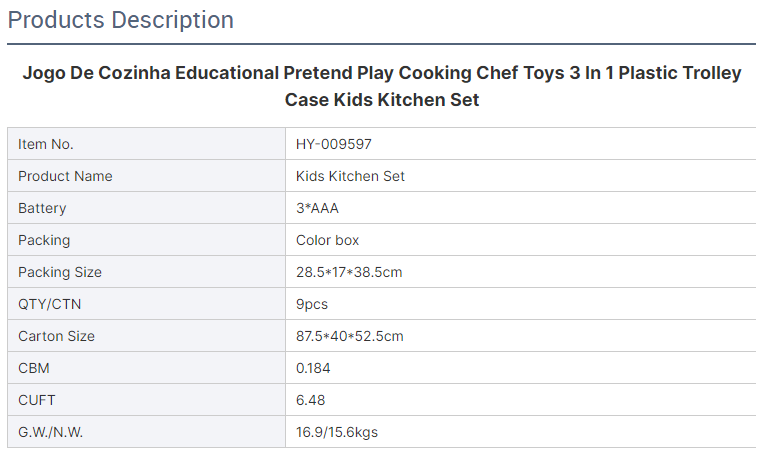The width and height of the screenshot is (771, 452).
Task: Click the Carton Size label cell
Action: (147, 336)
